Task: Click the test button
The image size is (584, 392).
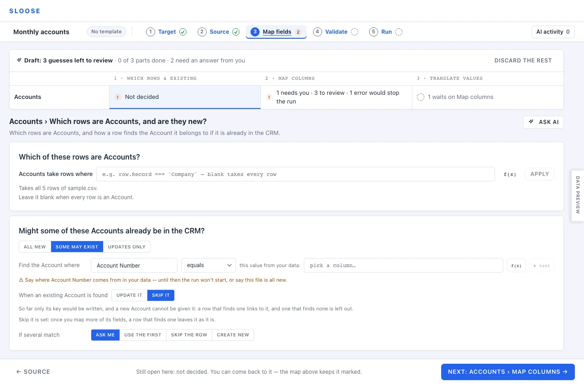Action: pos(542,265)
